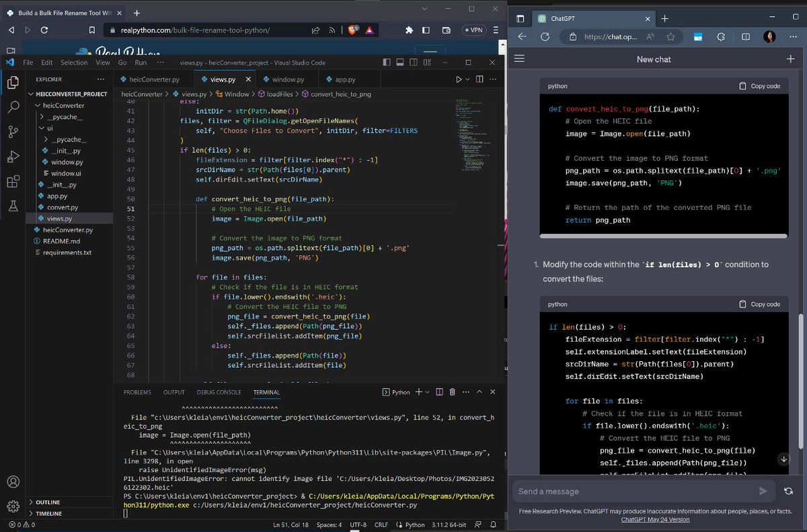Collapse the ui folder in Explorer
This screenshot has height=532, width=807.
42,128
